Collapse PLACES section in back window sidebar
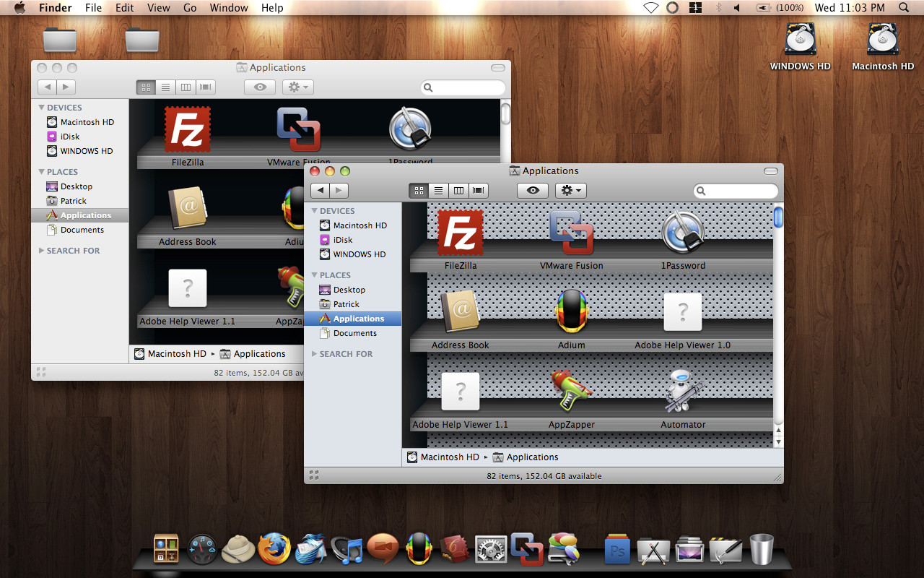The width and height of the screenshot is (924, 578). coord(42,172)
